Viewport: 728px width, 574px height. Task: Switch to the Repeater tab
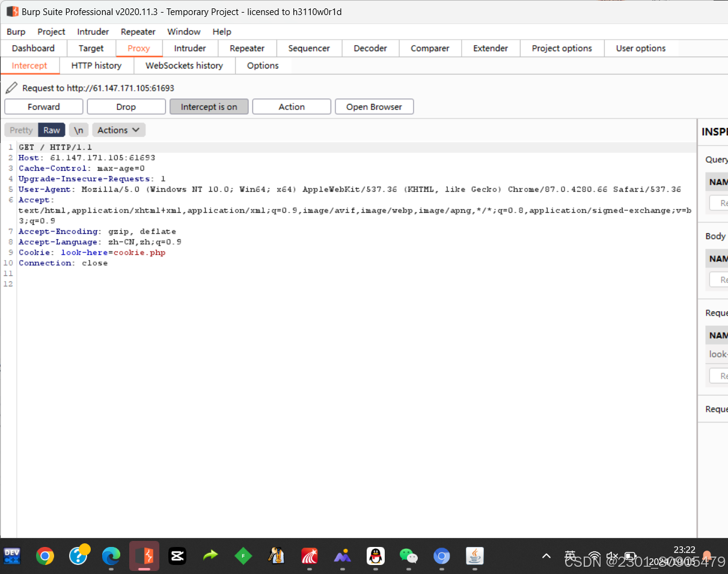tap(246, 48)
